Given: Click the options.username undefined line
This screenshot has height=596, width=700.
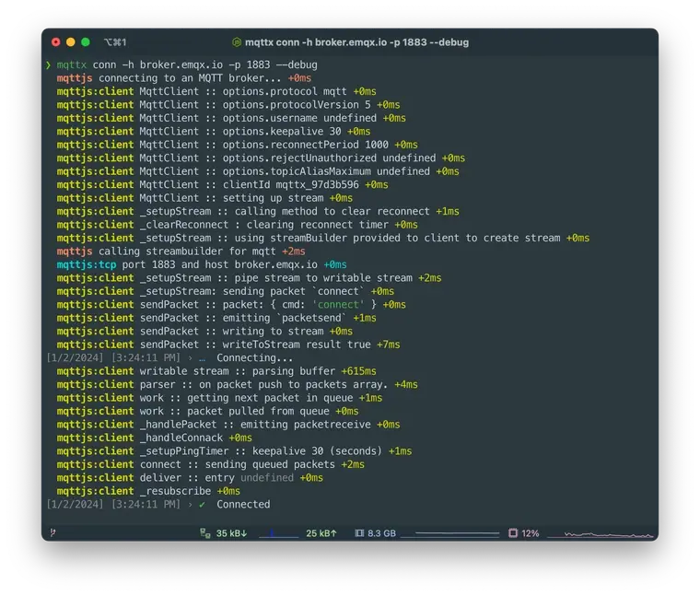Looking at the screenshot, I should (231, 118).
